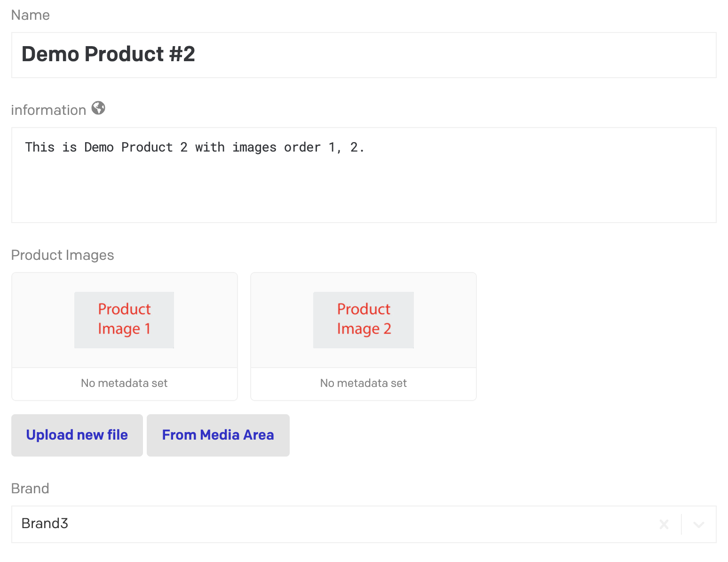Click the word 'images' in information text
The width and height of the screenshot is (728, 562).
tap(254, 147)
